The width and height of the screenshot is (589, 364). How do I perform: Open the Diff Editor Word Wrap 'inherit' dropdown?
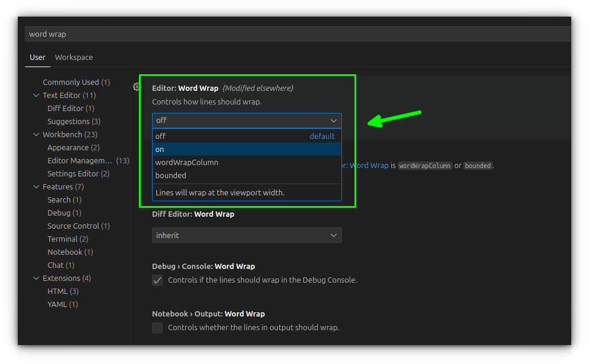(246, 236)
